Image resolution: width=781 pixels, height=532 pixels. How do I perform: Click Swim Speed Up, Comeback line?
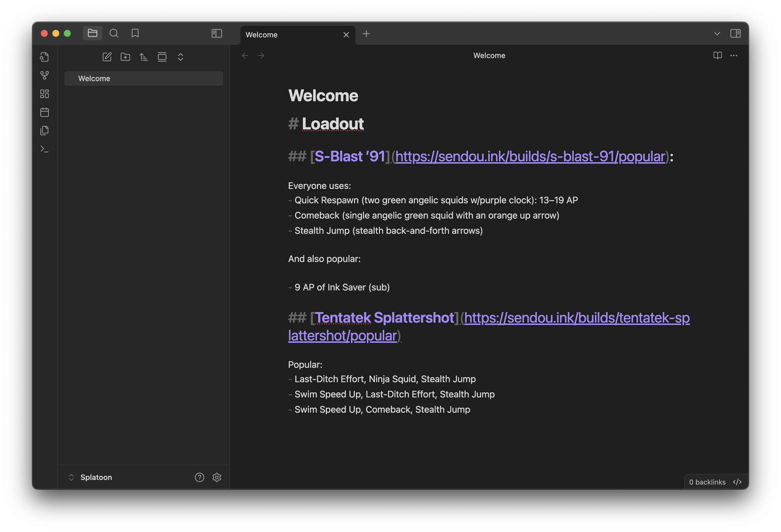coord(382,410)
